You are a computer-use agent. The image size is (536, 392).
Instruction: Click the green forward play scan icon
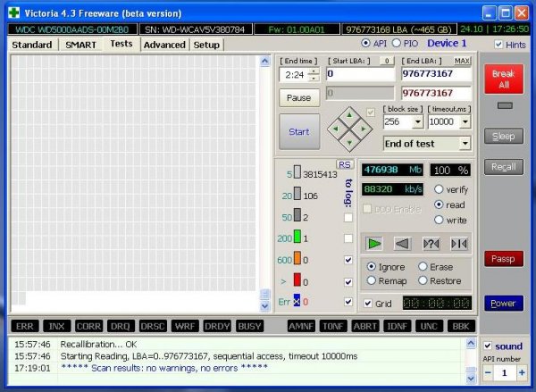click(374, 244)
